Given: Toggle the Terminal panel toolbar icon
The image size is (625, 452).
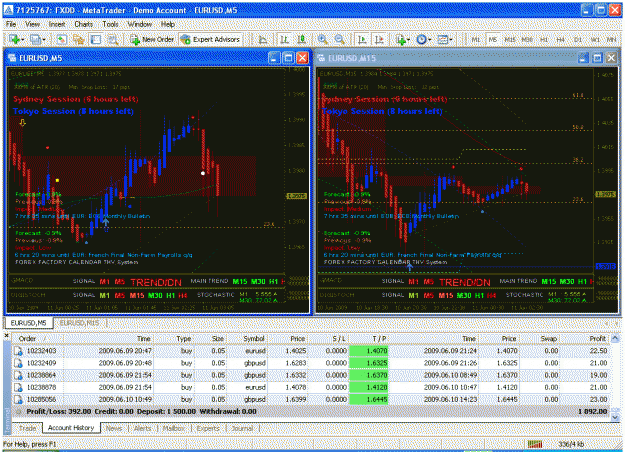Looking at the screenshot, I should 96,39.
